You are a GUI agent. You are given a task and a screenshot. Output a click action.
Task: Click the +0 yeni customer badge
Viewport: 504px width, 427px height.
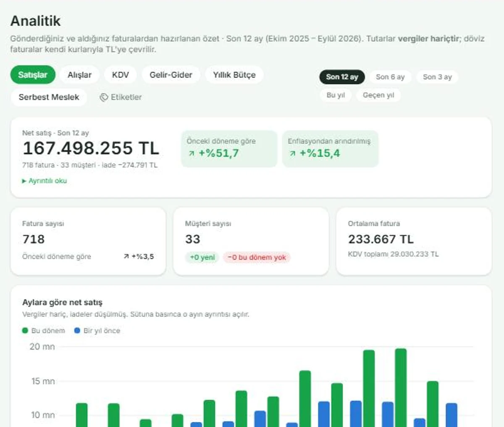(x=202, y=257)
